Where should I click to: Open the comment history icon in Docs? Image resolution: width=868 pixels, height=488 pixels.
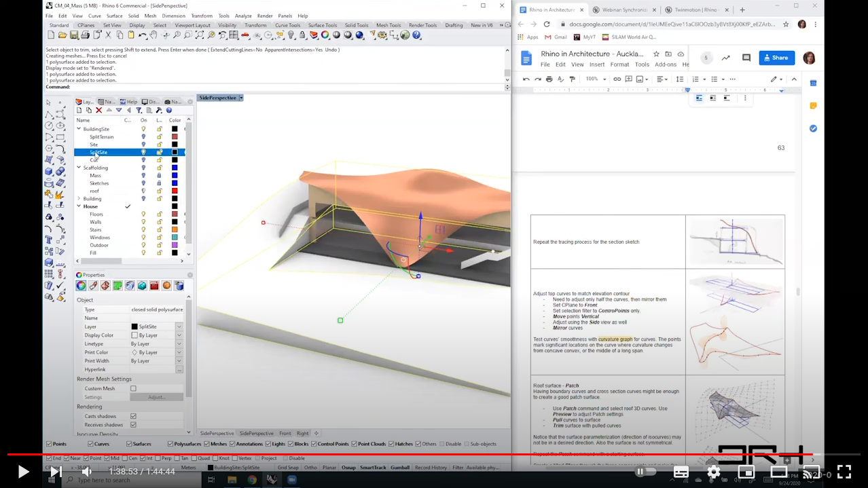click(746, 58)
